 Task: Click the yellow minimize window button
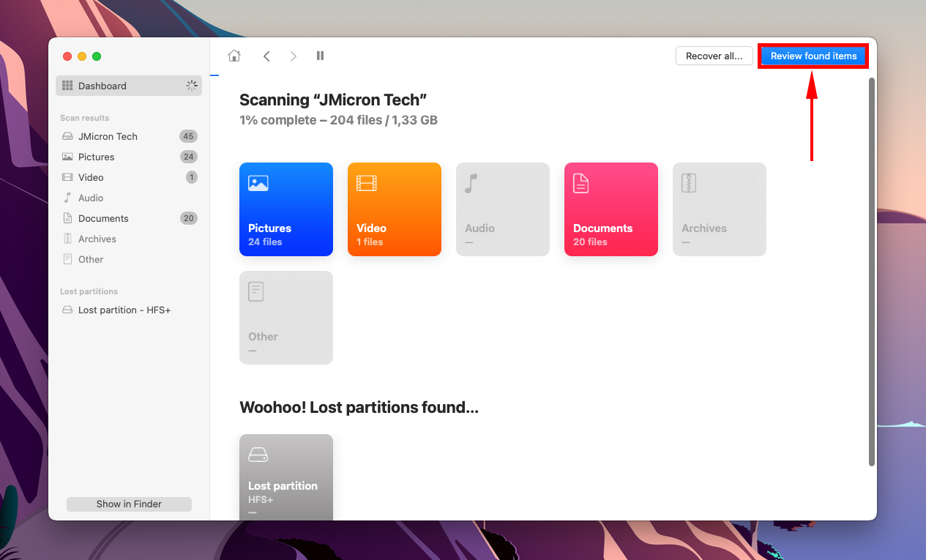click(x=82, y=56)
